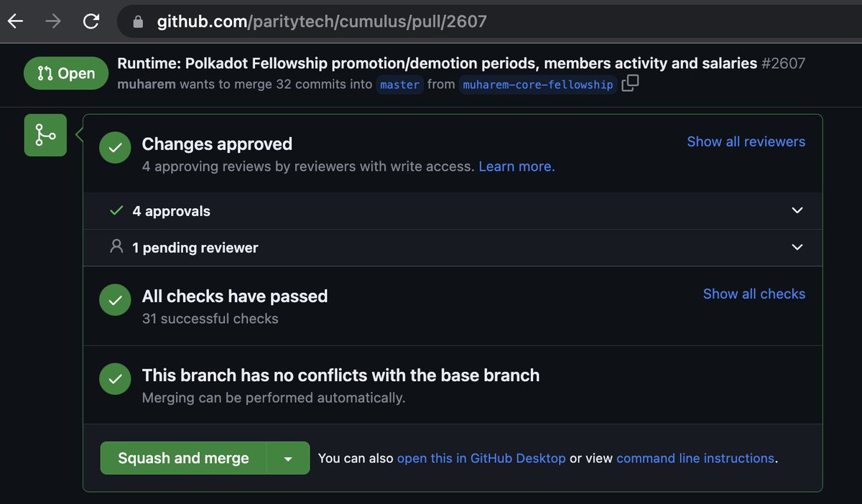The width and height of the screenshot is (862, 504).
Task: Click the no conflicts check icon
Action: coord(115,379)
